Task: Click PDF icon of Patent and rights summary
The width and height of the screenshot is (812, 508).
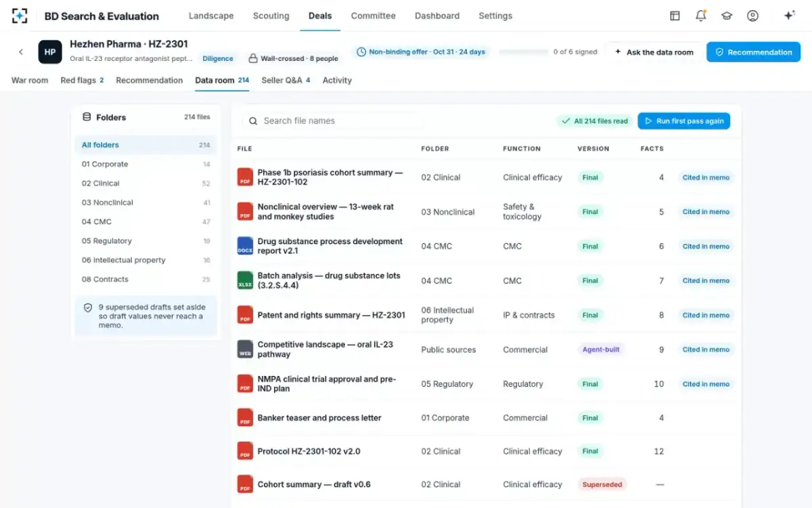Action: coord(245,315)
